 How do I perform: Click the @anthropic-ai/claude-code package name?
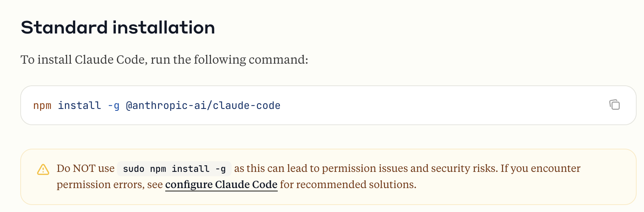coord(203,106)
